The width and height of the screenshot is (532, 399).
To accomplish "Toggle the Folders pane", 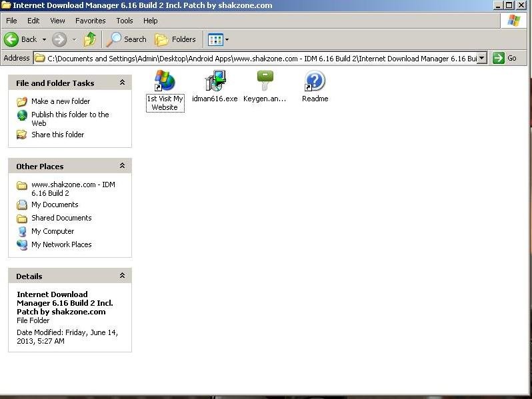I will click(x=175, y=39).
